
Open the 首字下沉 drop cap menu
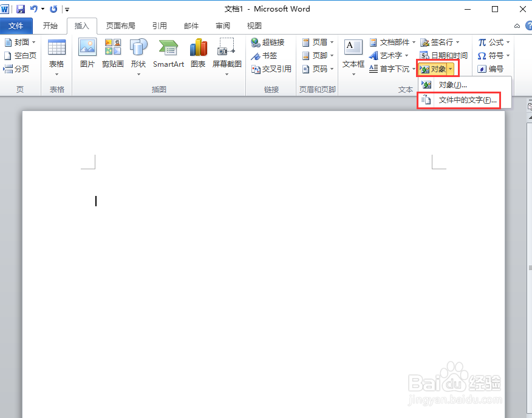(x=392, y=69)
